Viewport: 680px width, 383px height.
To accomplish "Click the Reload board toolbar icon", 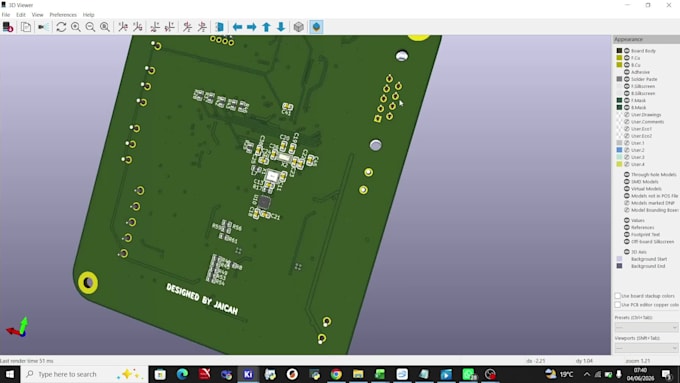I will click(8, 27).
